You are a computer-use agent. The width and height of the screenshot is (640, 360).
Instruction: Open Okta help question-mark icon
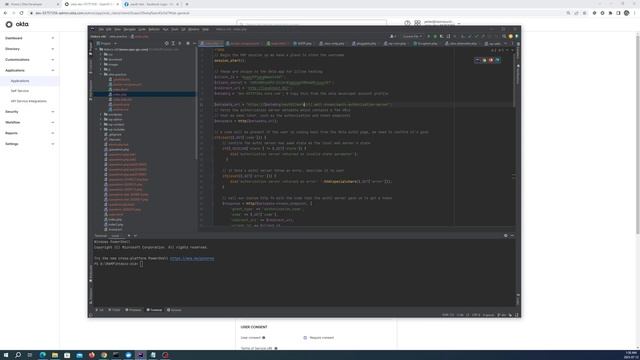[x=407, y=23]
